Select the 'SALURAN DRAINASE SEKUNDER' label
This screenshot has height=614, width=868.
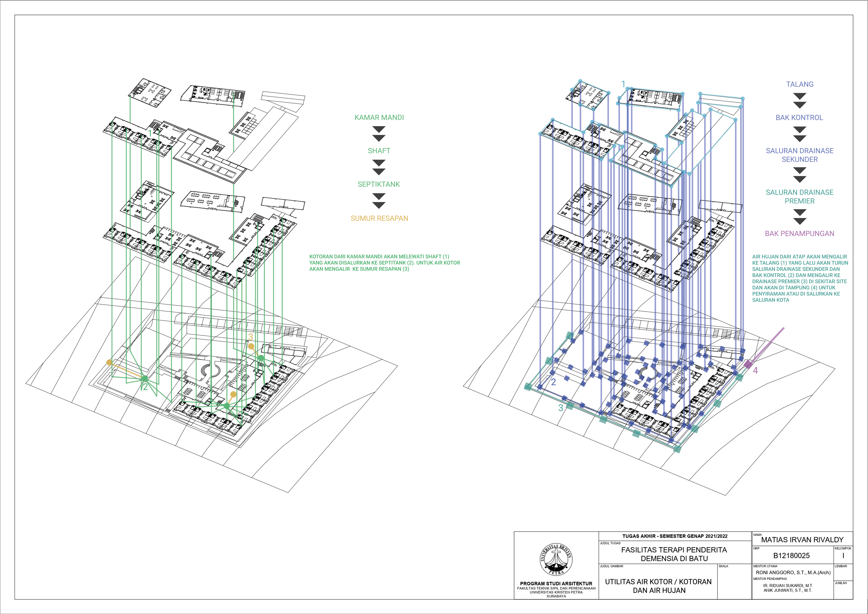(x=800, y=155)
